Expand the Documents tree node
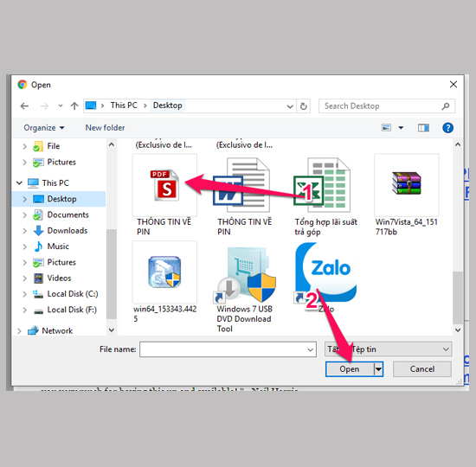The image size is (476, 467). (x=24, y=214)
